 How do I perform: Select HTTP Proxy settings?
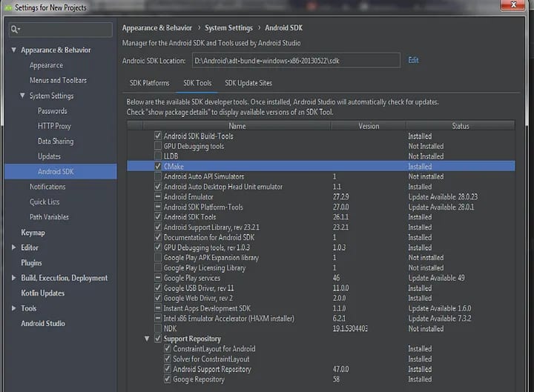click(54, 126)
